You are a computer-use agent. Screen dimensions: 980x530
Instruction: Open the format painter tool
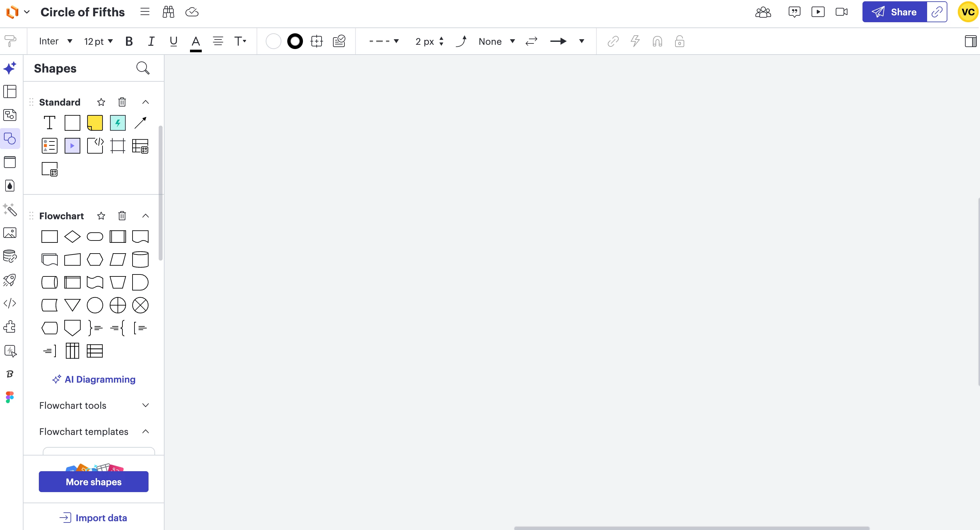point(11,41)
